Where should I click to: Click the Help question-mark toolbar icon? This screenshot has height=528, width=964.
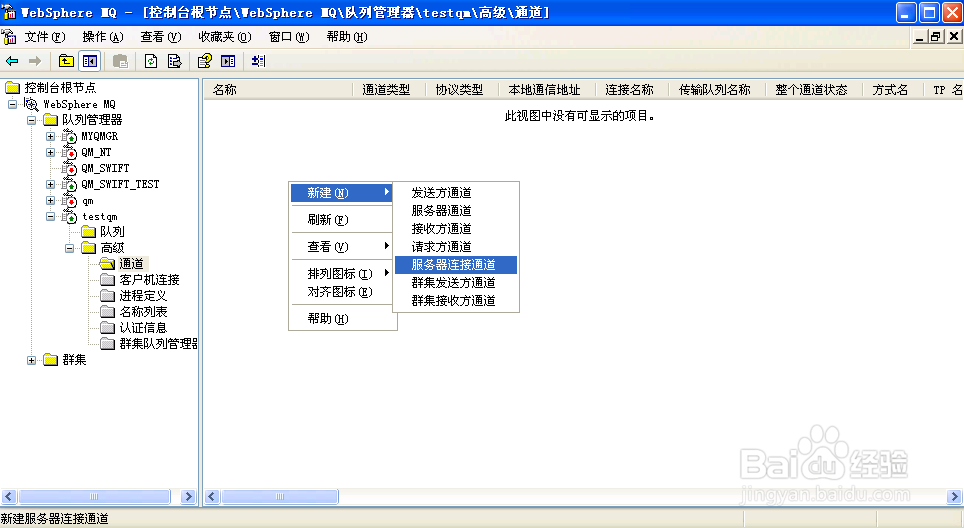[204, 61]
